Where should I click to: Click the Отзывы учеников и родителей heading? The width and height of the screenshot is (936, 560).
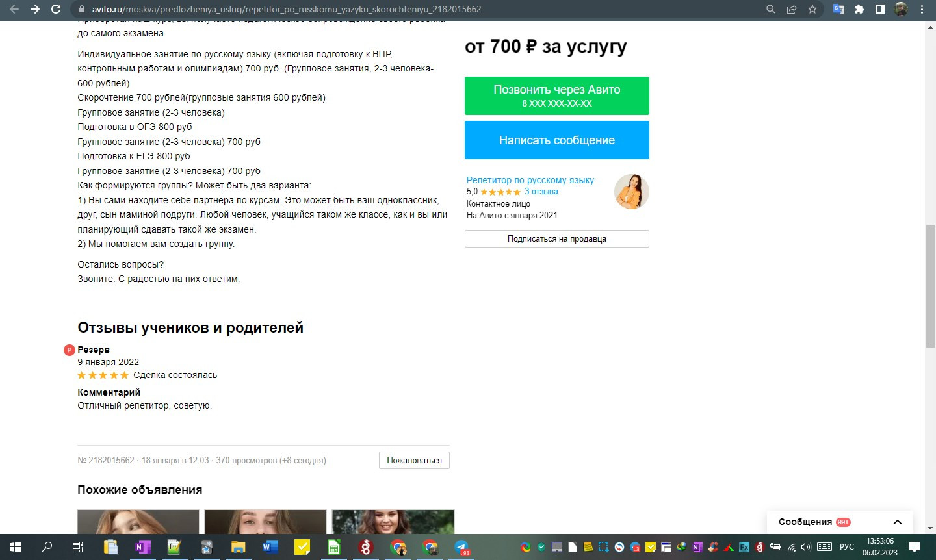point(190,327)
